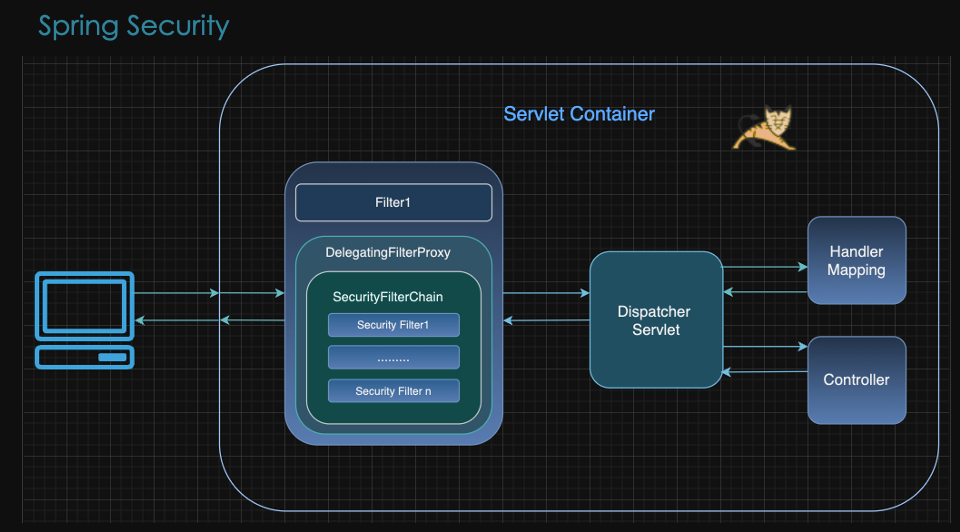This screenshot has width=960, height=532.
Task: Click the Dispatcher Servlet box
Action: click(x=655, y=320)
